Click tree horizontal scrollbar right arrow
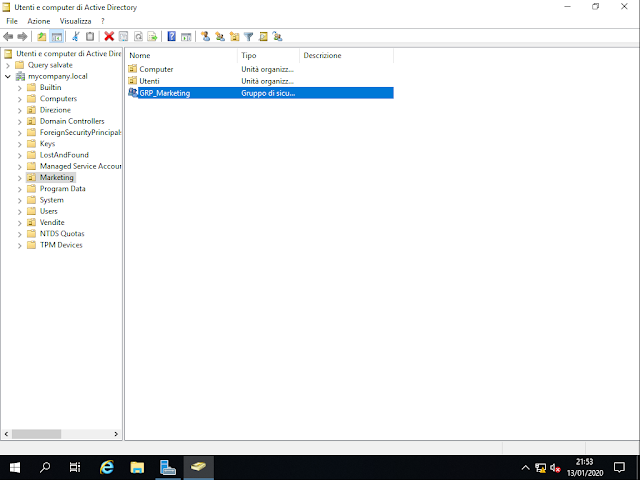 pyautogui.click(x=116, y=434)
